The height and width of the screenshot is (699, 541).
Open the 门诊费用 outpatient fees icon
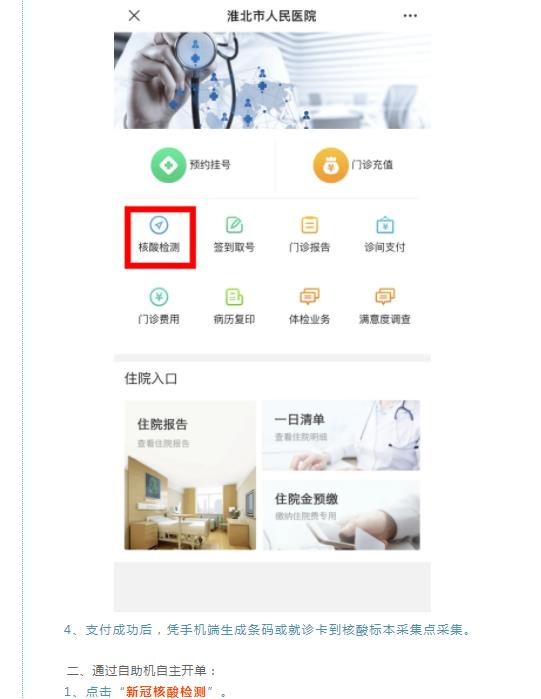click(159, 307)
